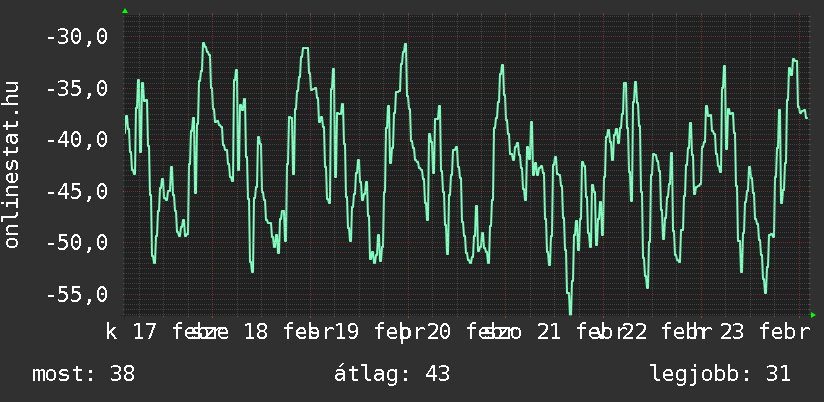This screenshot has width=824, height=402.
Task: Click the date label 20 on the x-axis
Action: [x=439, y=332]
